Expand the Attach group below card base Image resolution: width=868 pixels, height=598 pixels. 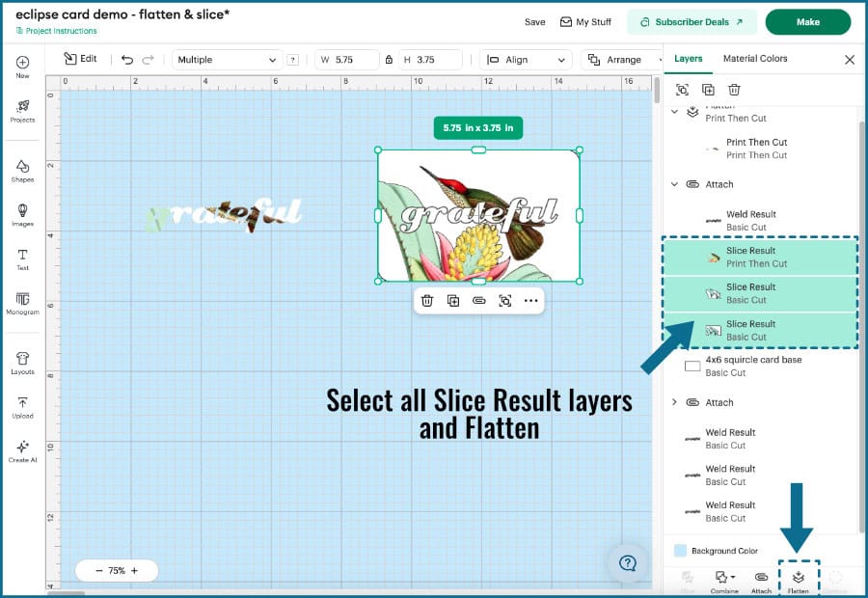pos(674,402)
